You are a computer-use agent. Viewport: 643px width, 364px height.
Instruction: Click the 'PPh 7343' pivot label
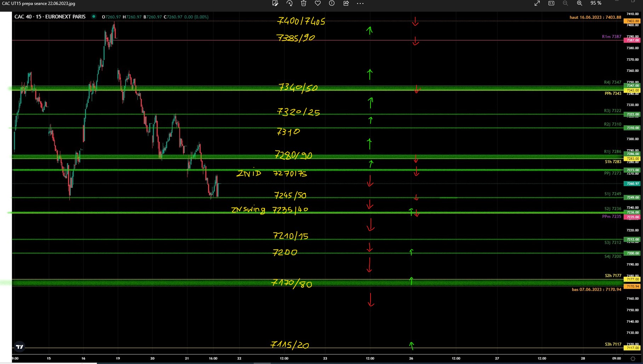(613, 93)
